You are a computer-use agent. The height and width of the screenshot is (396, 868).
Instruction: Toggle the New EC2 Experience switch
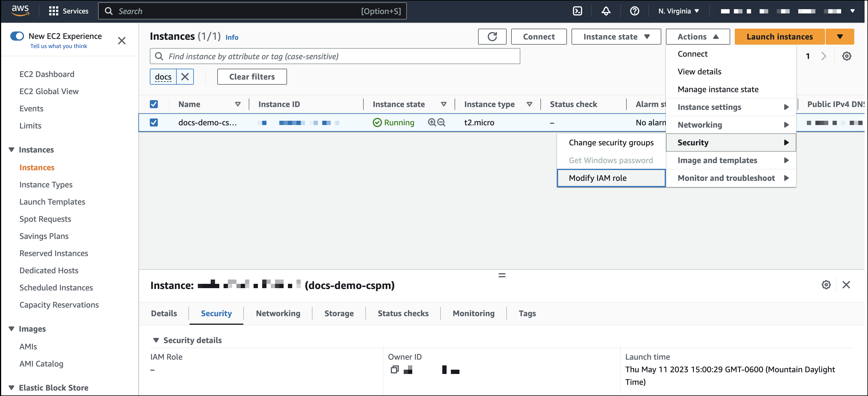coord(17,36)
